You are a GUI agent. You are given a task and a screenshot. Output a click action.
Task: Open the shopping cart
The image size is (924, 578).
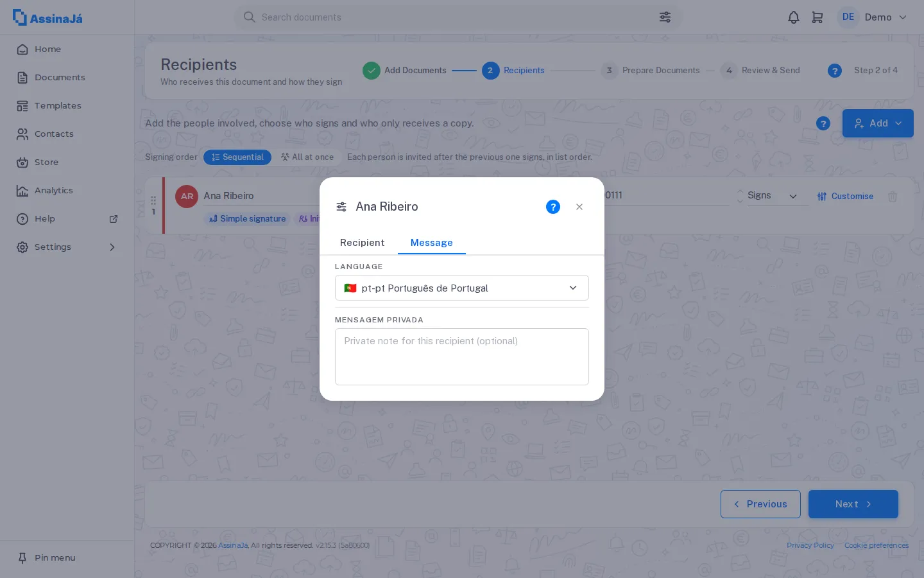[817, 17]
